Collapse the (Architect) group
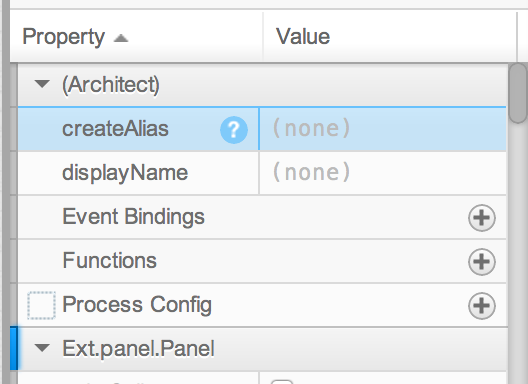The image size is (528, 384). [42, 84]
